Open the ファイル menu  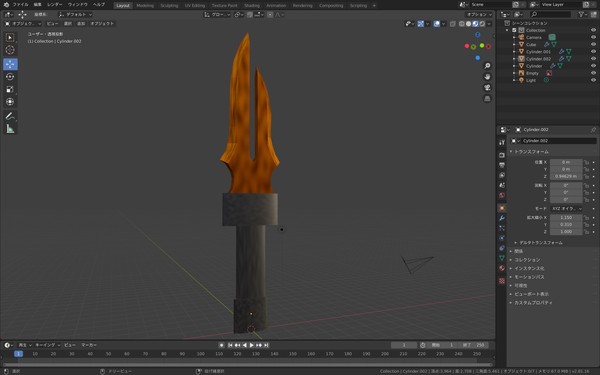pyautogui.click(x=20, y=5)
